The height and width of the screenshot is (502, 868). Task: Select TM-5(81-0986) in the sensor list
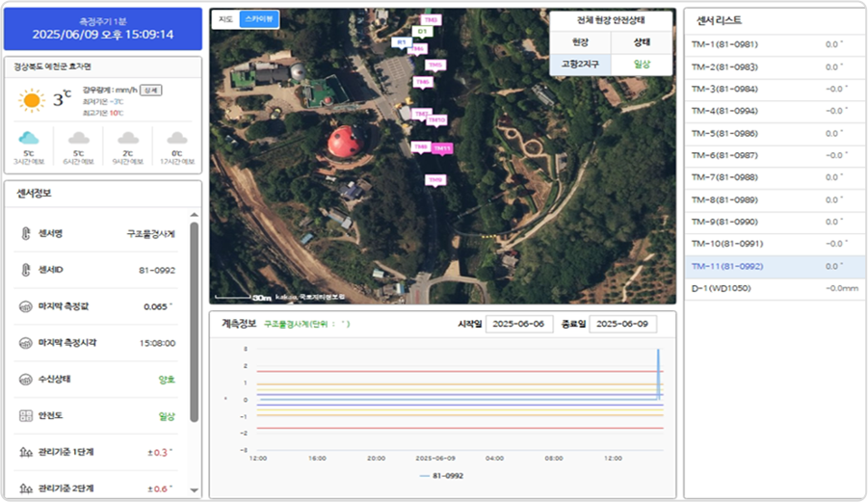[x=775, y=133]
